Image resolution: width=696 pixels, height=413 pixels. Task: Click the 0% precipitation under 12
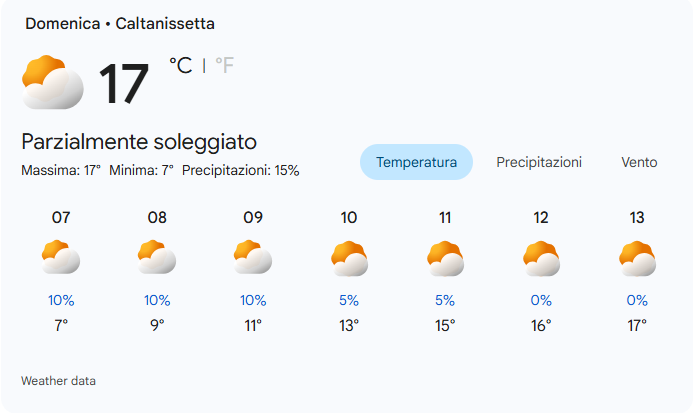[x=541, y=300]
